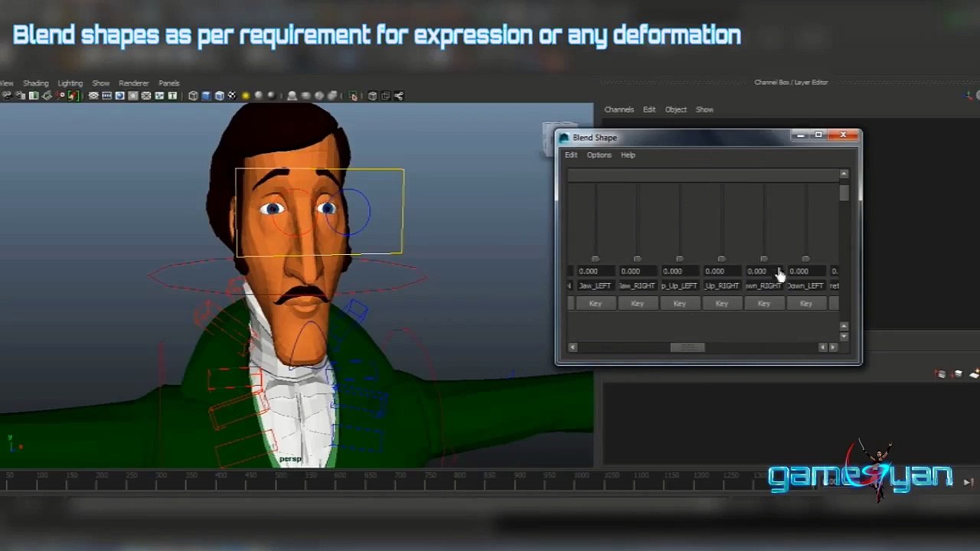The height and width of the screenshot is (551, 980).
Task: Toggle the Safe Action icon
Action: tap(159, 96)
